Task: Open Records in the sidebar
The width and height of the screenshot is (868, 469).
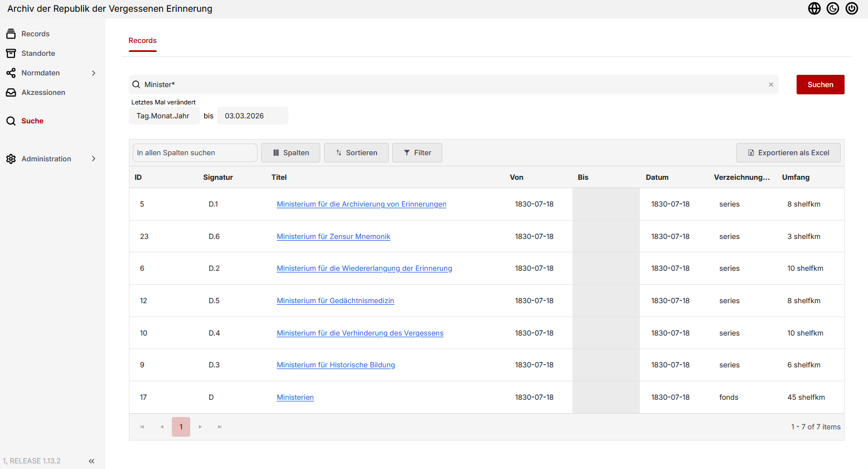Action: [35, 34]
